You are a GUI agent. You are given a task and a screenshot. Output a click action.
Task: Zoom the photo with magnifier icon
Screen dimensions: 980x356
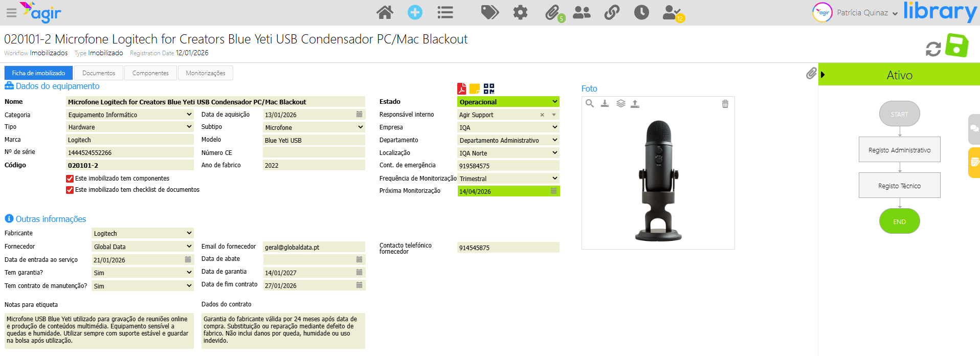590,103
